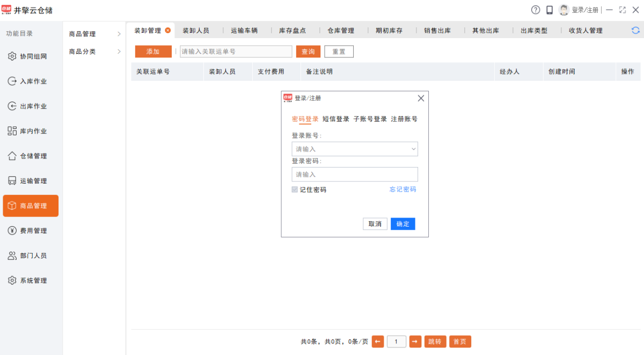Expand the 商品管理 submenu arrow

pos(119,34)
